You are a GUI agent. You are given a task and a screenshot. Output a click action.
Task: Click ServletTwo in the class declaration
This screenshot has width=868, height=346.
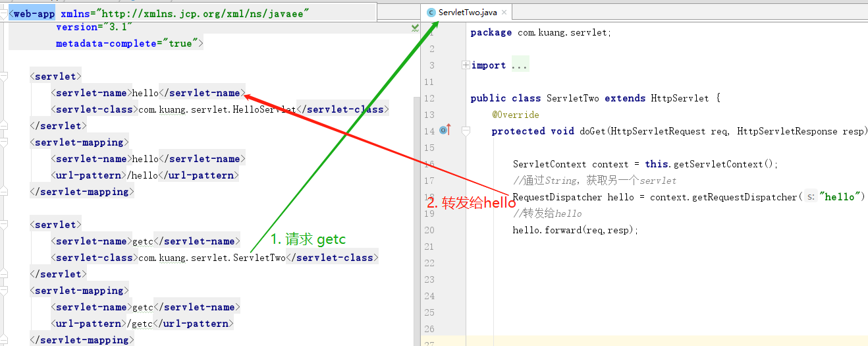tap(573, 98)
